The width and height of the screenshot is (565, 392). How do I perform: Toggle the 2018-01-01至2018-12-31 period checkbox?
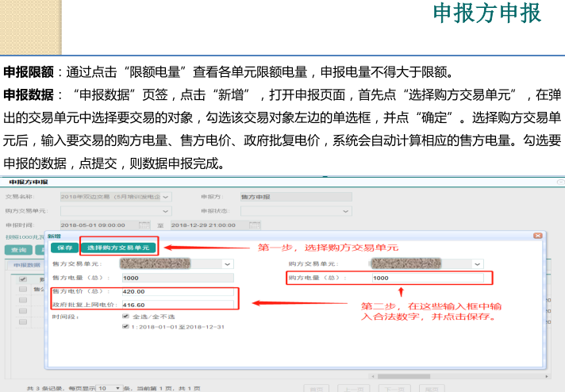pos(125,326)
